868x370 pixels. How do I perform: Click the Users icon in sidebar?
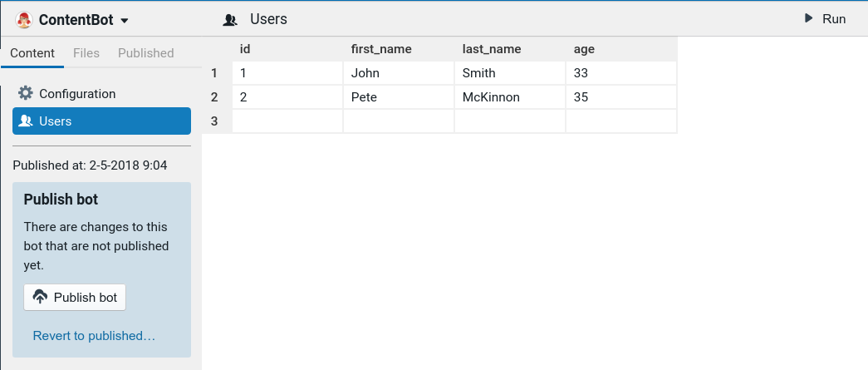(26, 121)
